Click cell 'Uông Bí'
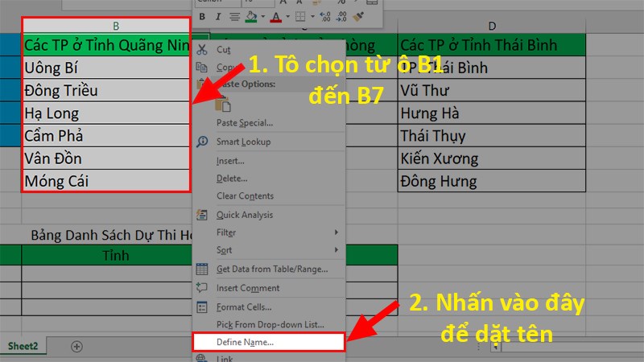 click(106, 68)
